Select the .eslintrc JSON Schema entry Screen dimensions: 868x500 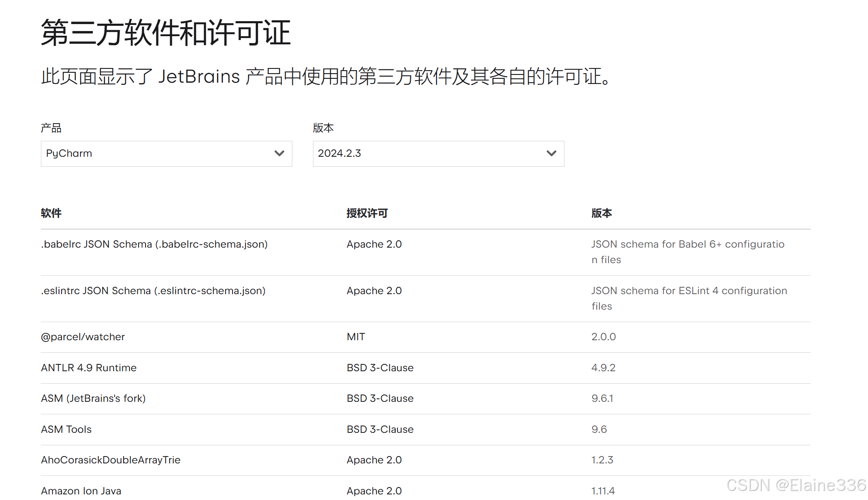click(153, 291)
